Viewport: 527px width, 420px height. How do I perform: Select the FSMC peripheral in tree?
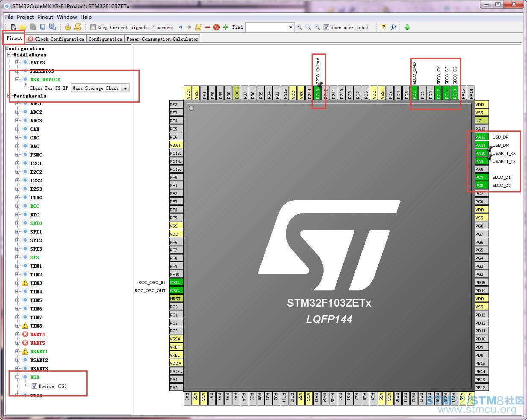pyautogui.click(x=36, y=155)
